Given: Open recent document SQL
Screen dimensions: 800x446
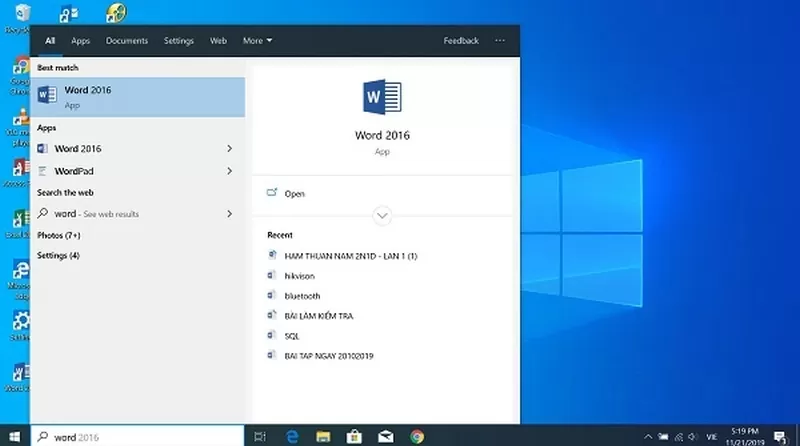Looking at the screenshot, I should pos(291,336).
